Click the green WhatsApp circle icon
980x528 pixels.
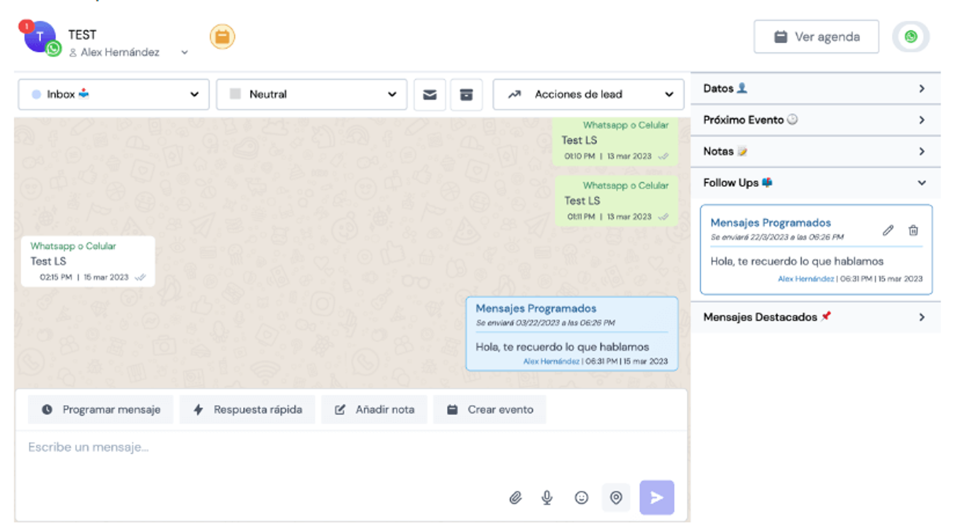pyautogui.click(x=910, y=37)
